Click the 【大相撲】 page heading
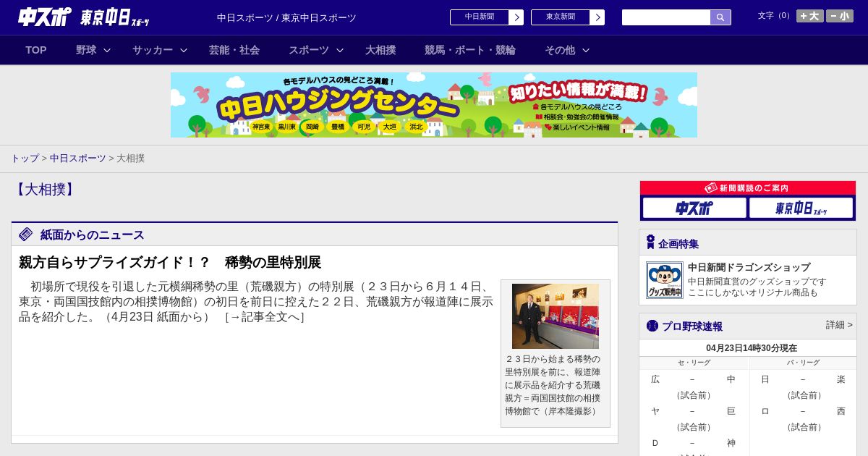The width and height of the screenshot is (868, 456). [45, 190]
